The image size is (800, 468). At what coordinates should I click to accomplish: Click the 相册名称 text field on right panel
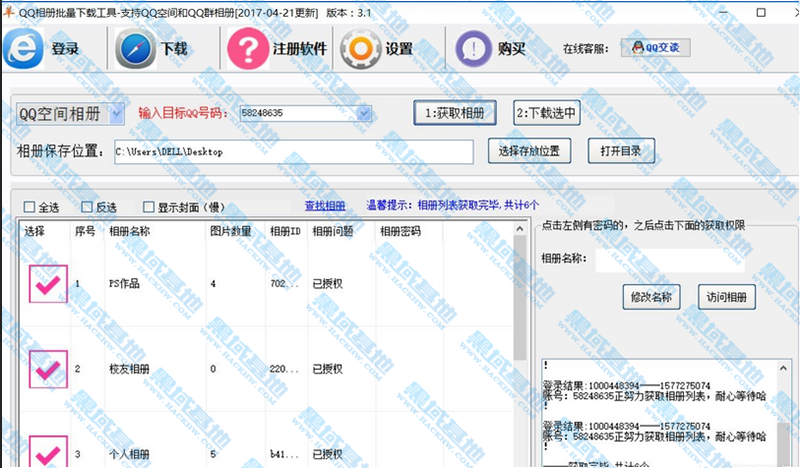point(670,260)
